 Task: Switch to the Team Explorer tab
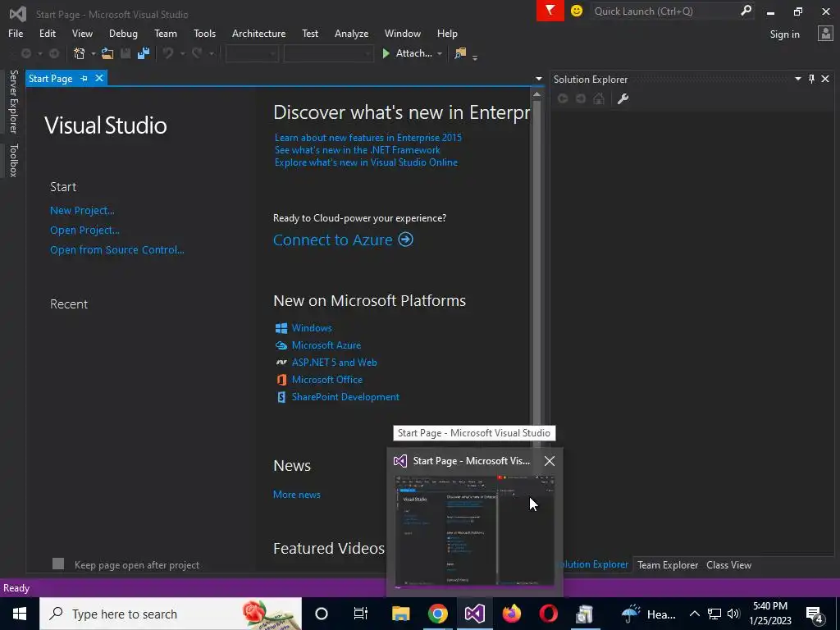click(x=668, y=564)
